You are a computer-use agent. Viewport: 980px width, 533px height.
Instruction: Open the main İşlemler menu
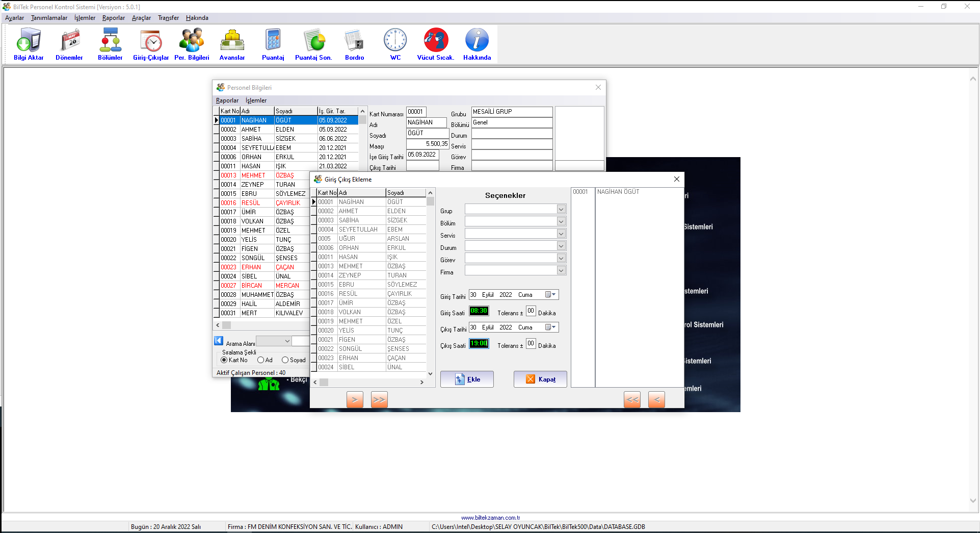tap(85, 18)
